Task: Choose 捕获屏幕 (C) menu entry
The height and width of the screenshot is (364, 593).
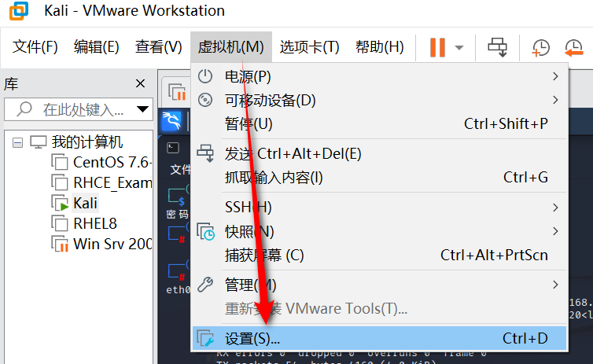Action: 379,256
